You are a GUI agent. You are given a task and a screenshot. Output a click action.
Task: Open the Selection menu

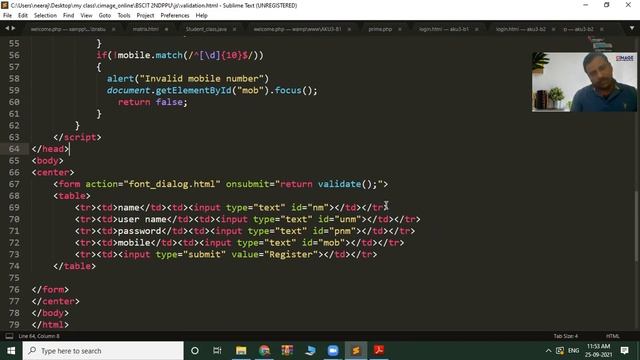(x=45, y=16)
